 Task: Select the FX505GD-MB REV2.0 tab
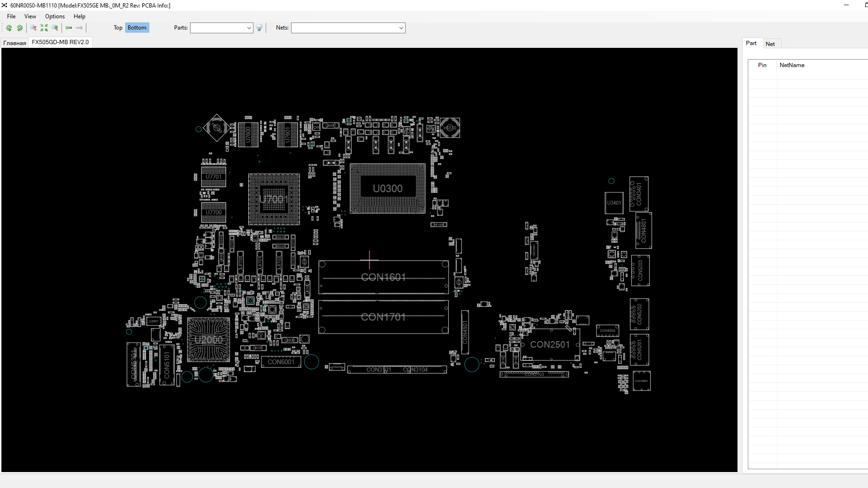(x=60, y=42)
